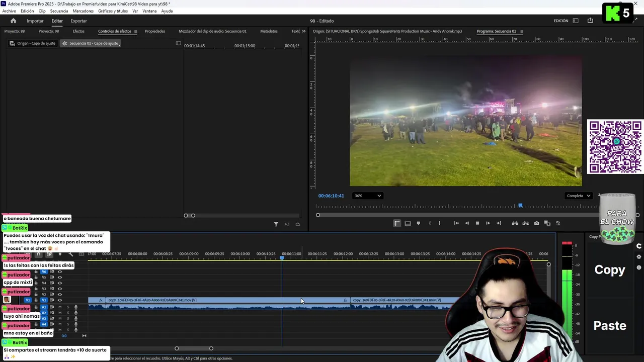Open the Completa playback resolution dropdown

[578, 196]
